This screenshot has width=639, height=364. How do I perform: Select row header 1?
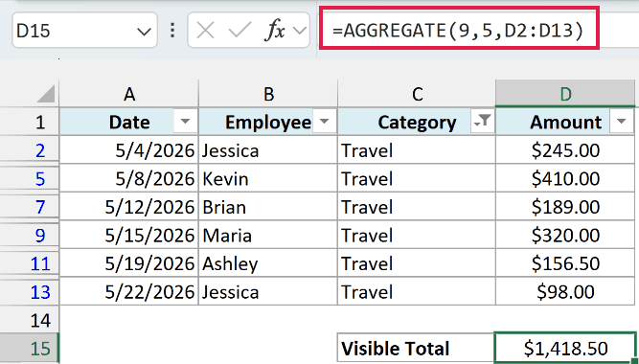point(30,122)
